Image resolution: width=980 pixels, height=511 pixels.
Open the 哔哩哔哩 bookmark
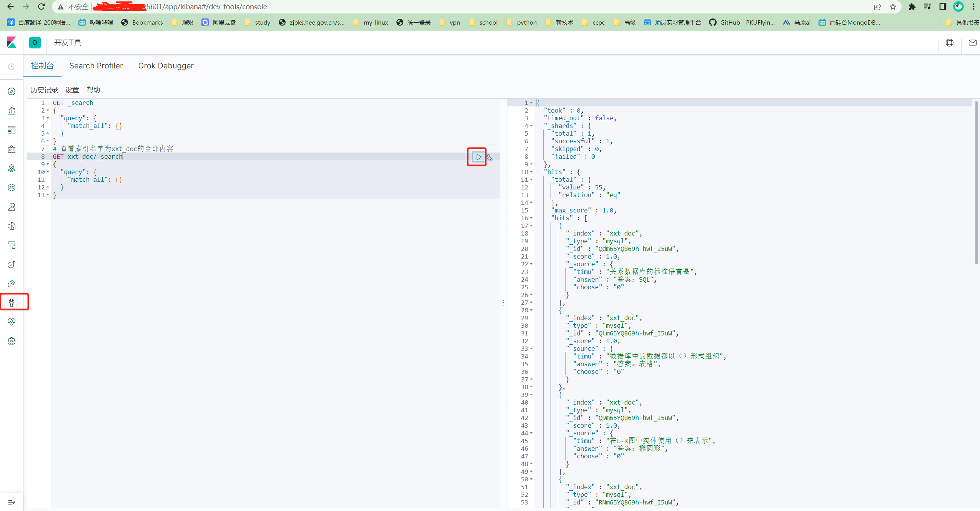tap(96, 22)
